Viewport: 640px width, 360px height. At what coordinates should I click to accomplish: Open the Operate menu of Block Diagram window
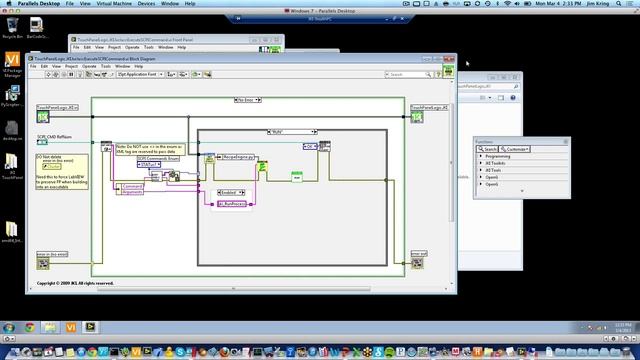click(x=89, y=66)
